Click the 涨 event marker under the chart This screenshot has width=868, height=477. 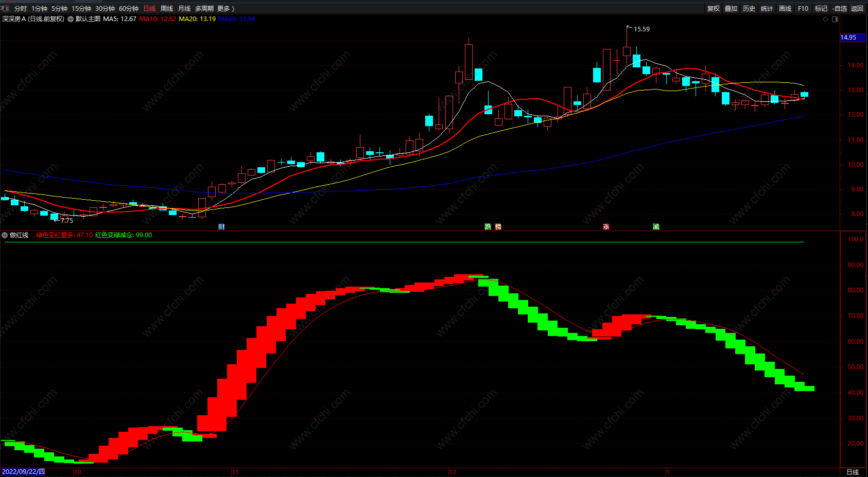point(606,226)
